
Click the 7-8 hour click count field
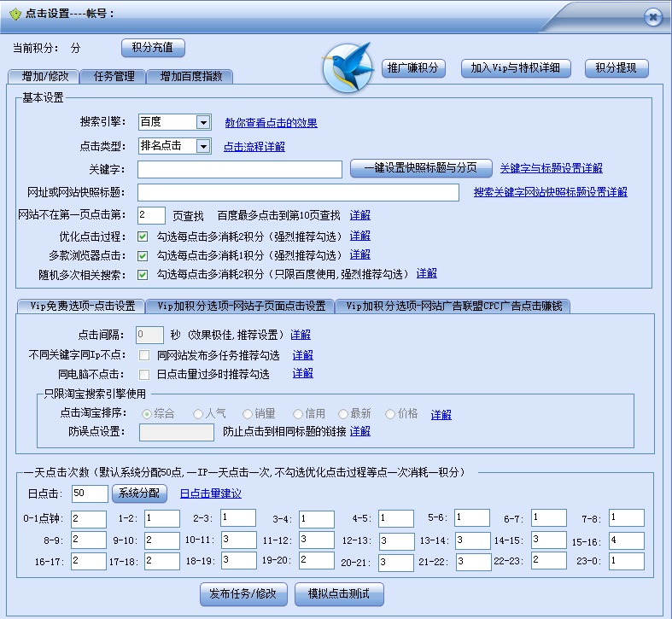point(627,518)
